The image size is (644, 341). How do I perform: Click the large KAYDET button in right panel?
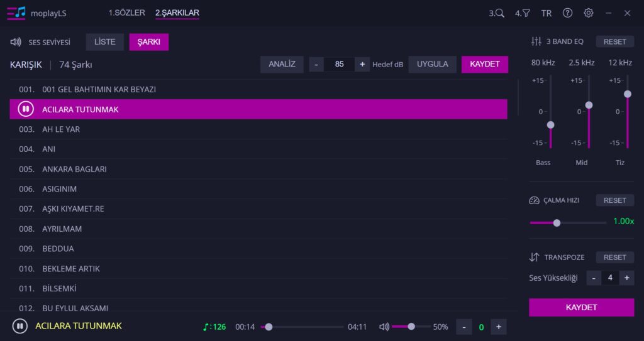click(x=581, y=307)
